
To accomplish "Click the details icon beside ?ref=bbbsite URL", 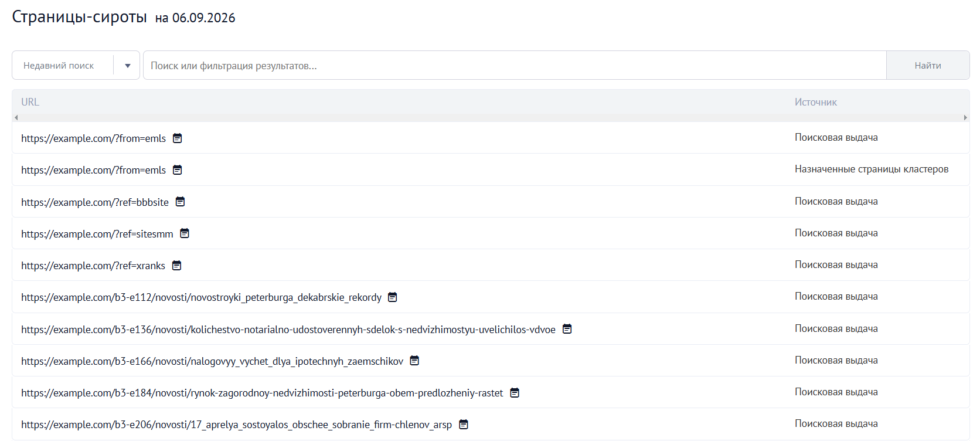I will click(x=181, y=202).
